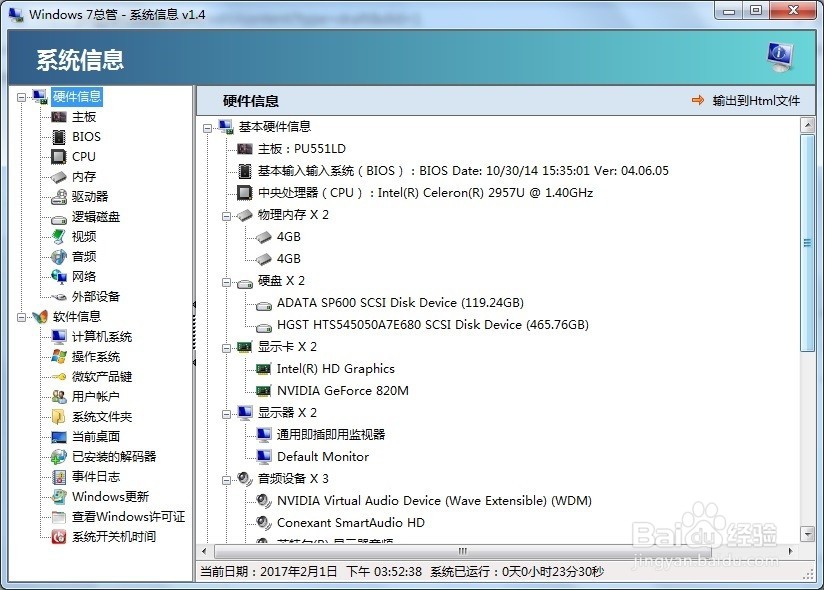The width and height of the screenshot is (824, 590).
Task: Select ADATA SP600 SCSI Disk Device row
Action: (400, 303)
